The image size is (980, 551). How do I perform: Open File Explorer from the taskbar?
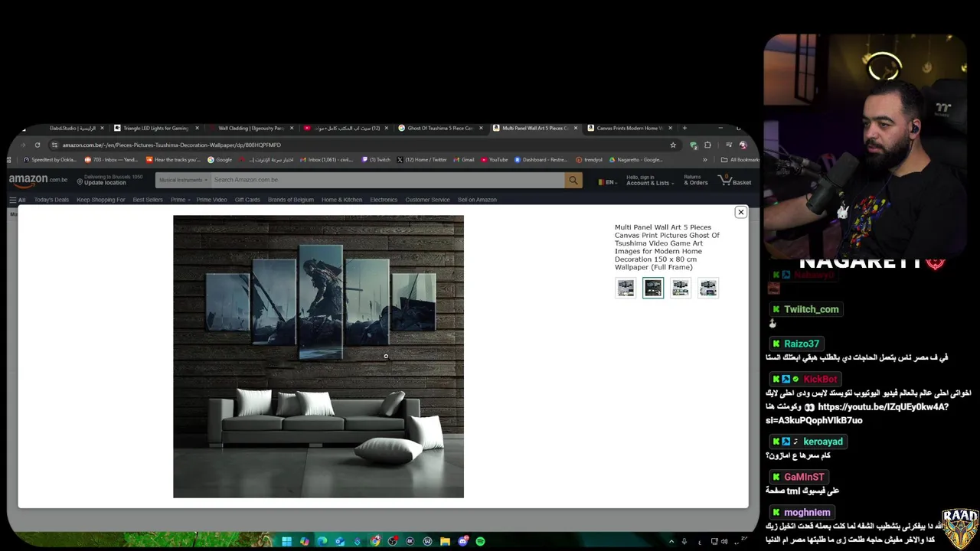[x=445, y=541]
